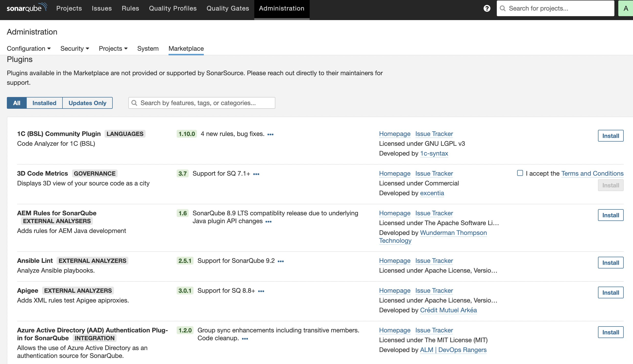Install the Ansible Lint plugin
This screenshot has width=633, height=364.
point(610,263)
